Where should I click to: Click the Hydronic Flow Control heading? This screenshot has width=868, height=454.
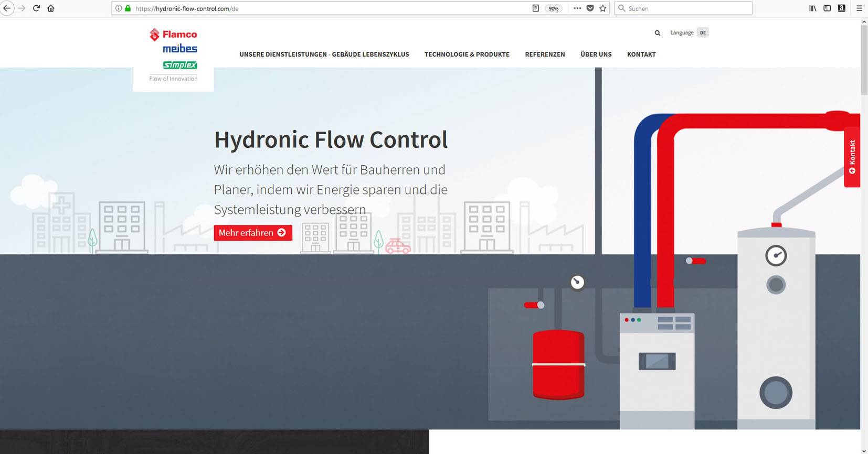tap(331, 140)
